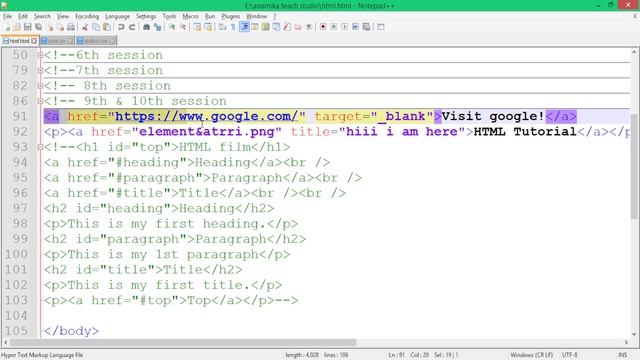Toggle synchronize horizontal scrolling
The width and height of the screenshot is (640, 360).
tap(208, 27)
